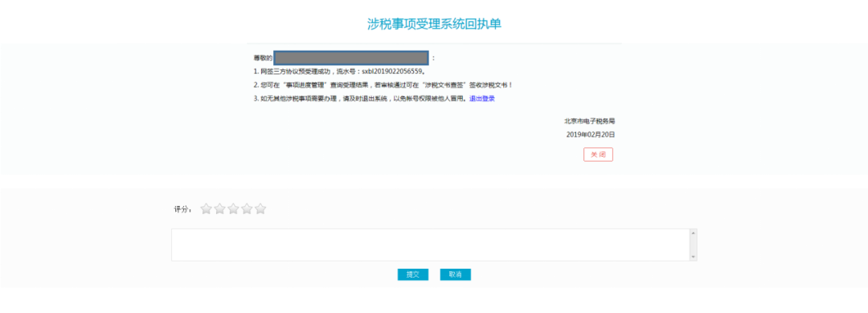This screenshot has width=868, height=313.
Task: Click the 涉税事项受理系统回执单 title
Action: point(435,24)
